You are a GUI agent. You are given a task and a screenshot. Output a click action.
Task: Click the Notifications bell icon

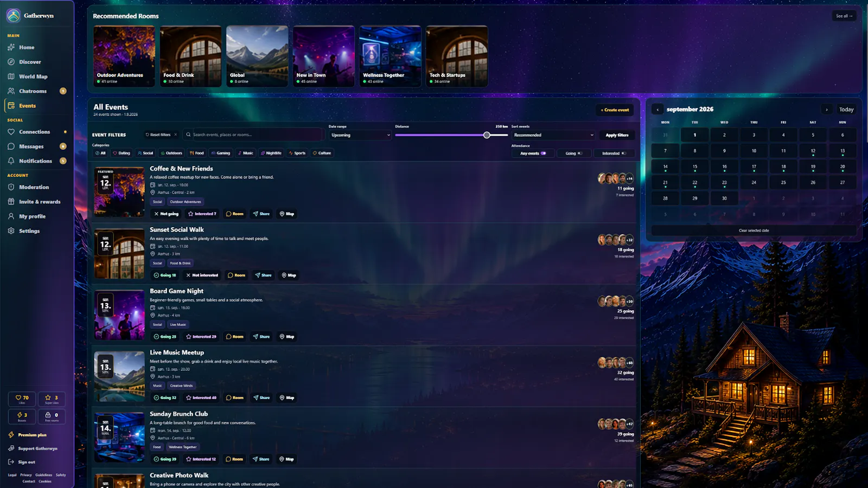click(11, 161)
